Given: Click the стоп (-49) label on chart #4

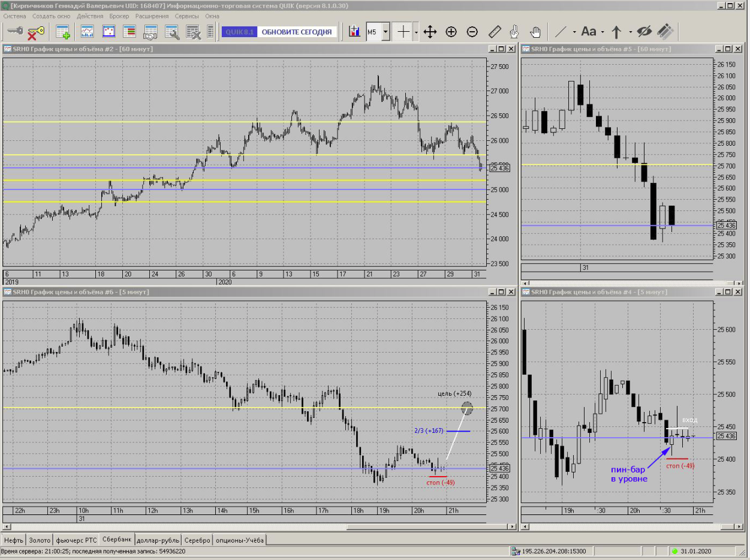Looking at the screenshot, I should coord(680,465).
